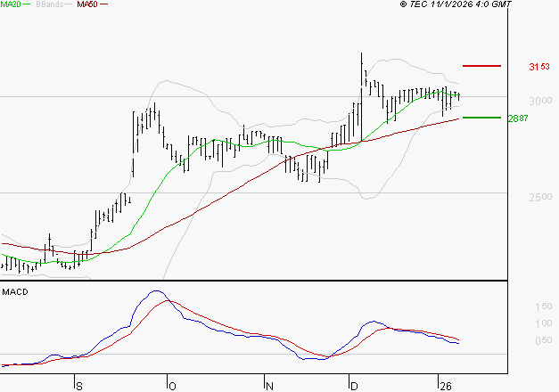Click the MA50 legend label
The width and height of the screenshot is (559, 392).
[x=87, y=4]
